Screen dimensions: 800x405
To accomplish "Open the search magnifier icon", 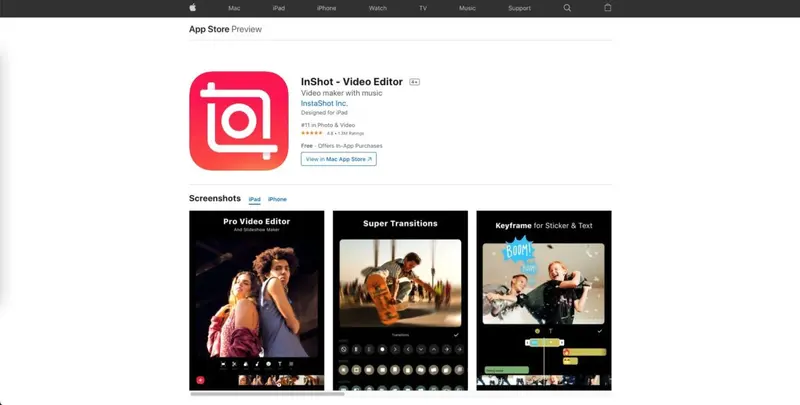I will click(x=567, y=8).
